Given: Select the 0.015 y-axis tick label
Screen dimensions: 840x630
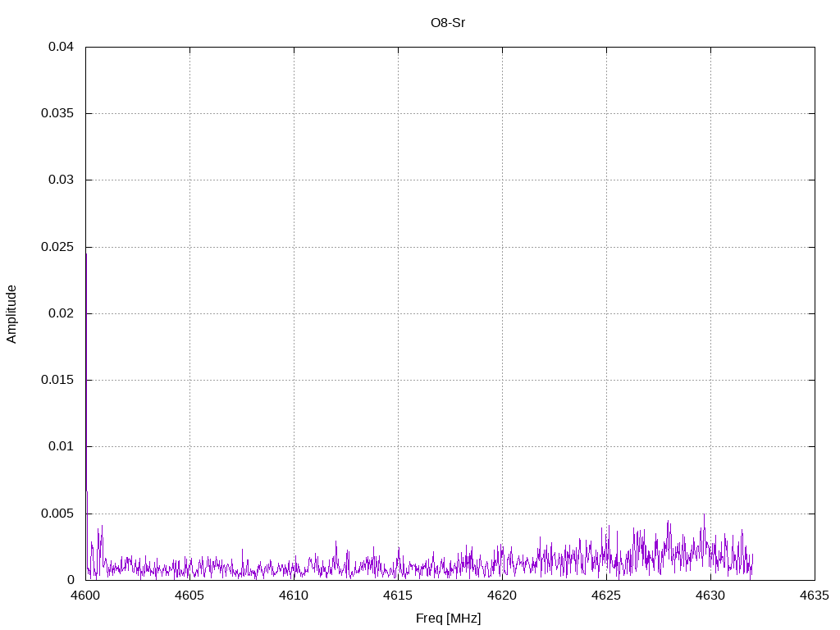Looking at the screenshot, I should point(58,379).
